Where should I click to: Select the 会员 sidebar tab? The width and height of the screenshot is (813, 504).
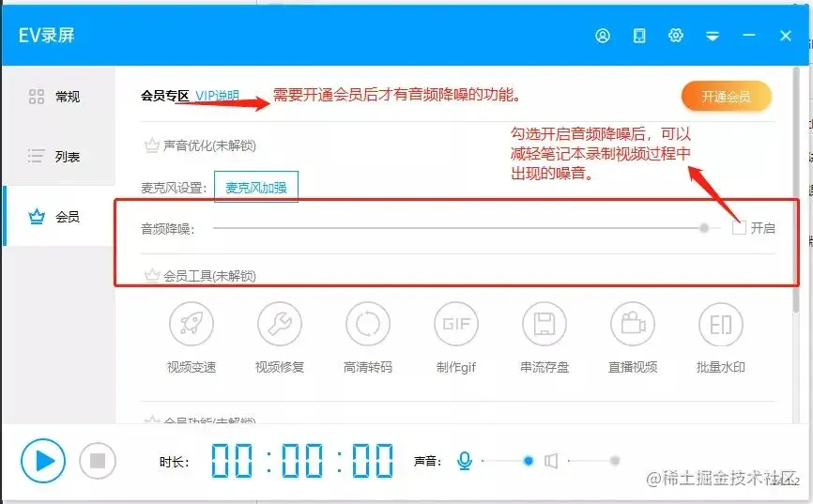pos(58,216)
